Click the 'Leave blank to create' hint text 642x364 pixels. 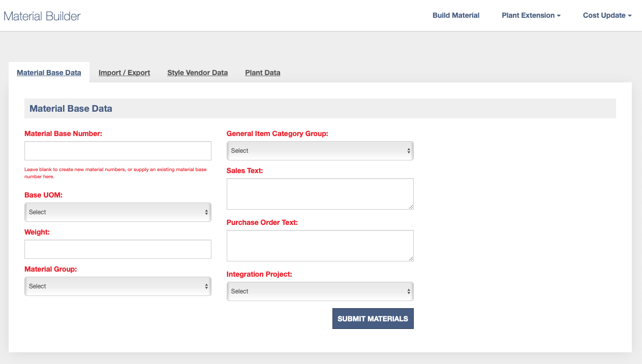coord(115,173)
